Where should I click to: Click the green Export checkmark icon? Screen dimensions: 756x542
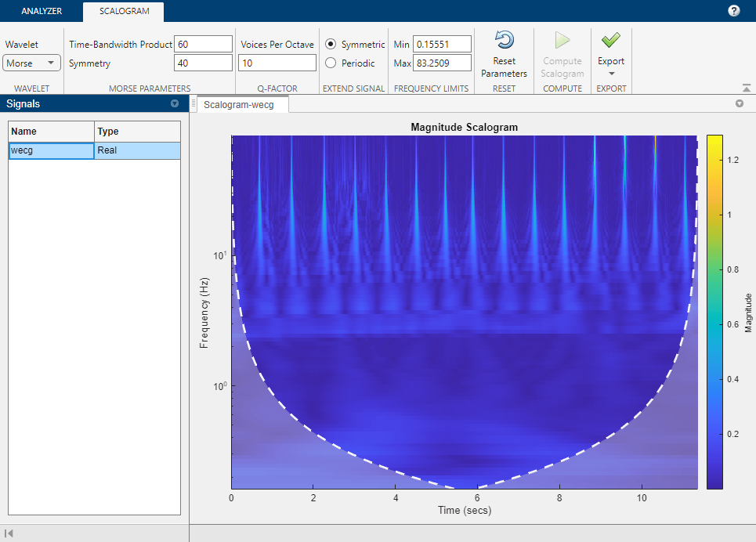point(611,40)
